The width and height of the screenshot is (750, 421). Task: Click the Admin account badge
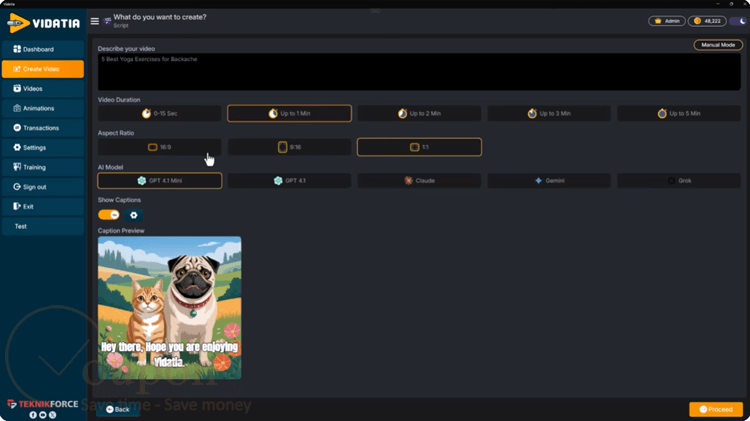[667, 21]
